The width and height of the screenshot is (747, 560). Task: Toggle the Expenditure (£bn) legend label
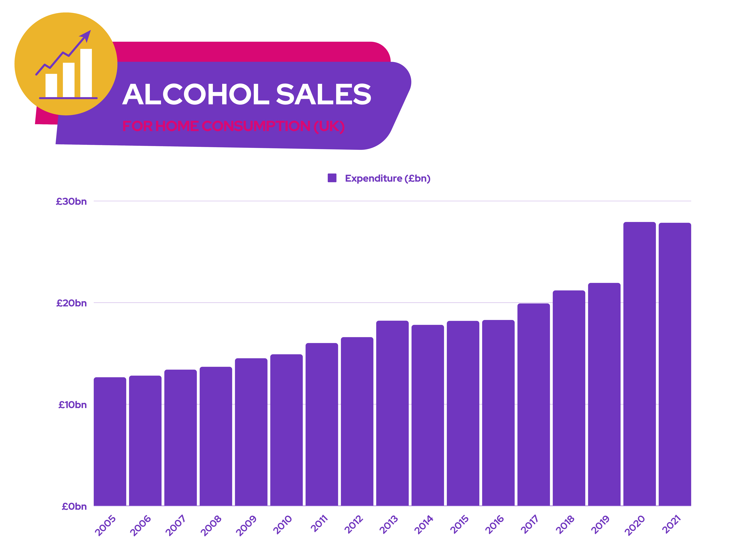tap(387, 178)
